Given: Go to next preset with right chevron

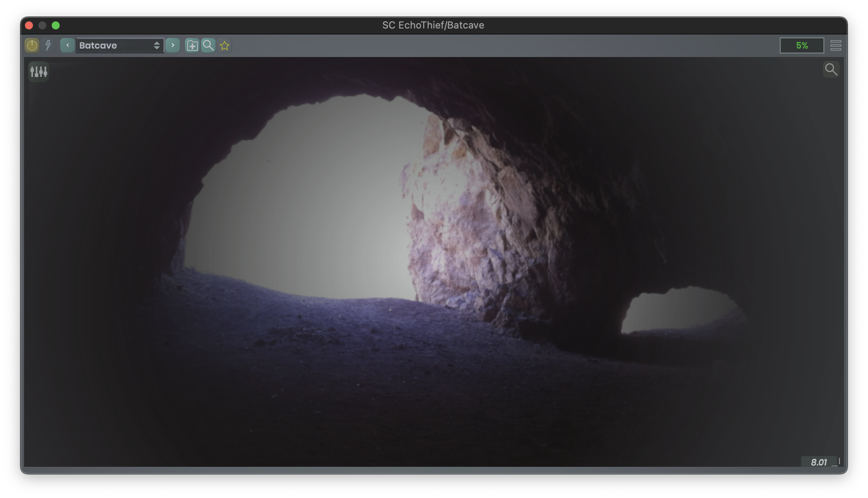Looking at the screenshot, I should [173, 45].
